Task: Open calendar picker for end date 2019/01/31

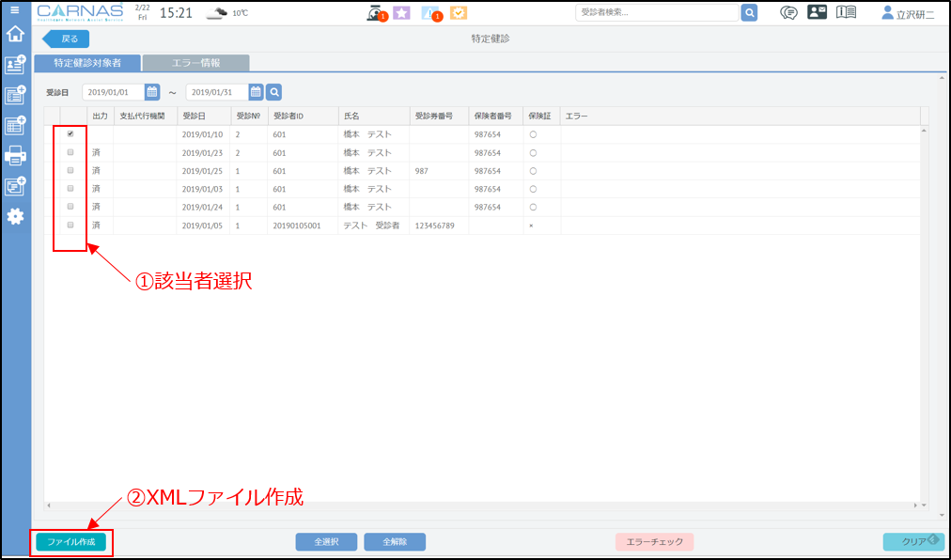Action: [255, 92]
